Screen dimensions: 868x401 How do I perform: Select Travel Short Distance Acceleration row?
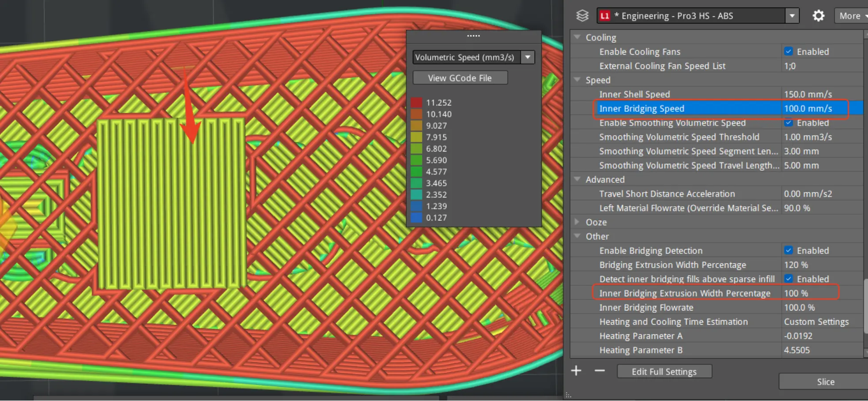[717, 193]
